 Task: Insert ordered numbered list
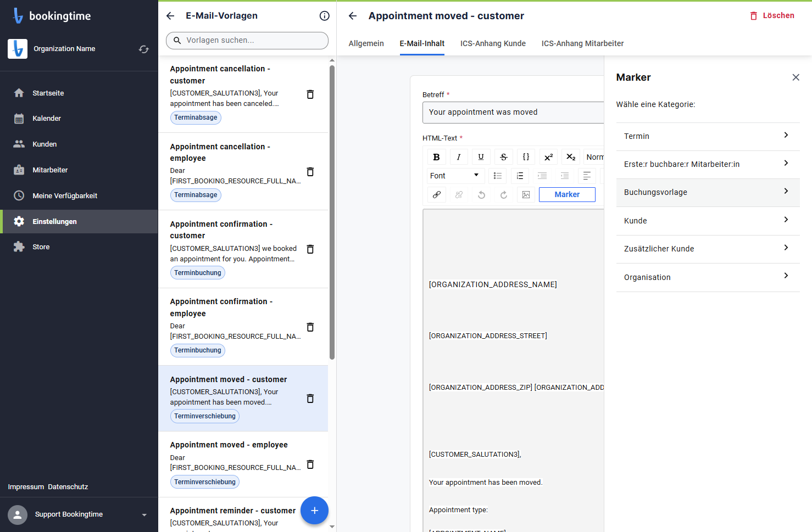point(520,176)
